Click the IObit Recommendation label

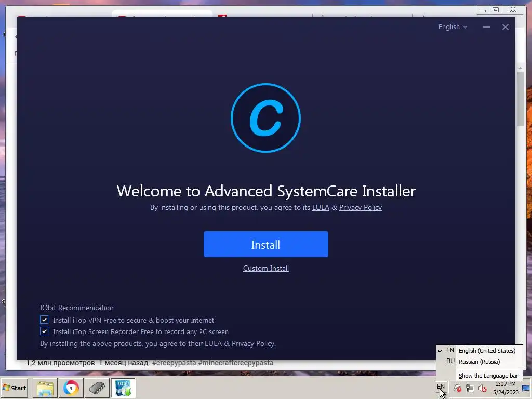pyautogui.click(x=77, y=308)
